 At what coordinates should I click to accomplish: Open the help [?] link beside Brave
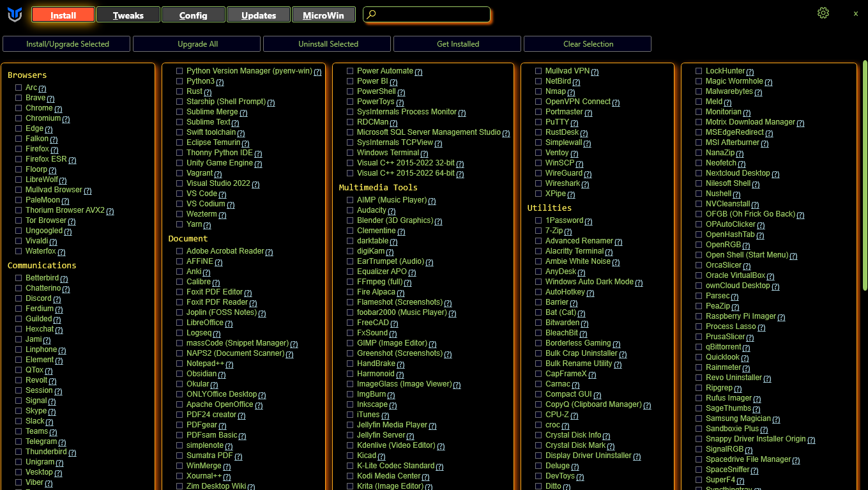(50, 99)
